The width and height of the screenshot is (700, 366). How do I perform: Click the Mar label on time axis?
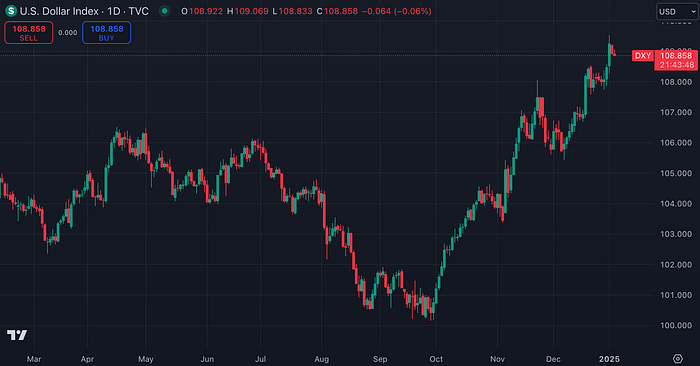click(34, 359)
